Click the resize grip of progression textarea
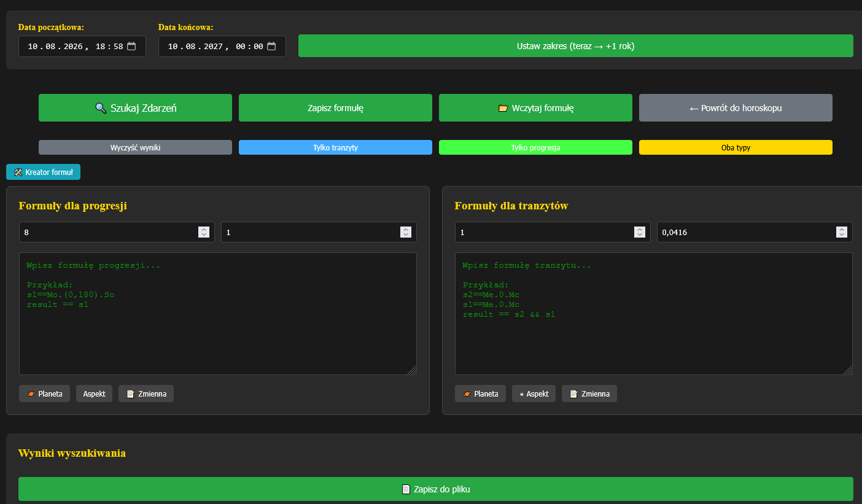 412,370
